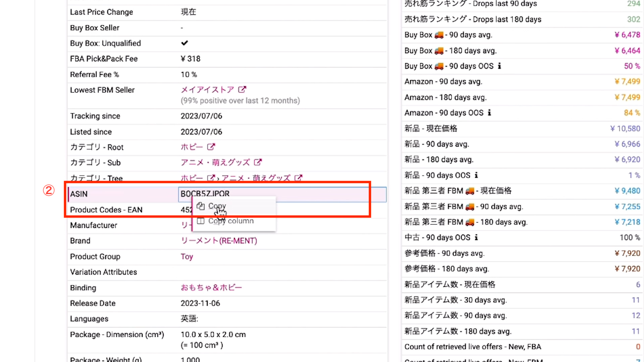This screenshot has height=362, width=644.
Task: Click info icon on Buy Box 90 days OOS
Action: pos(499,66)
